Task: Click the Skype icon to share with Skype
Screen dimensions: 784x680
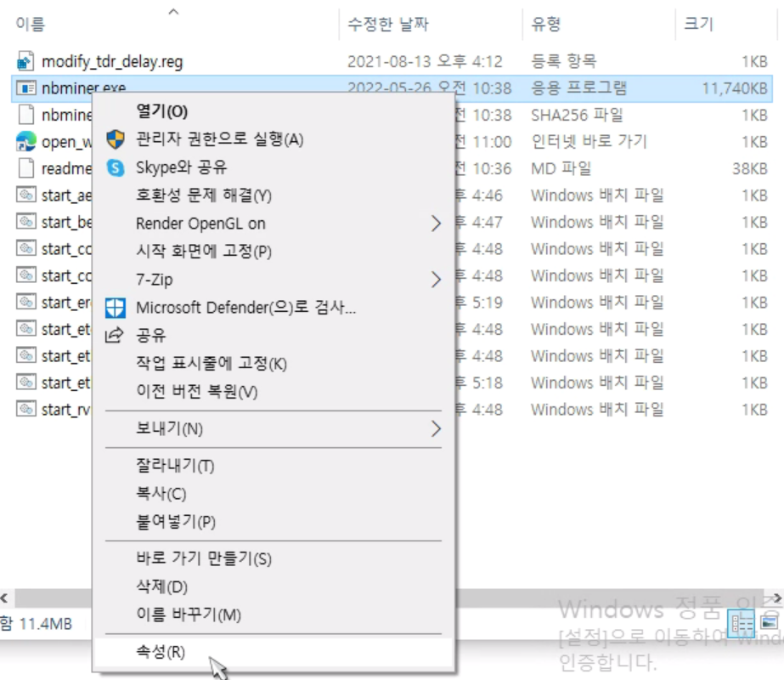Action: click(x=116, y=167)
